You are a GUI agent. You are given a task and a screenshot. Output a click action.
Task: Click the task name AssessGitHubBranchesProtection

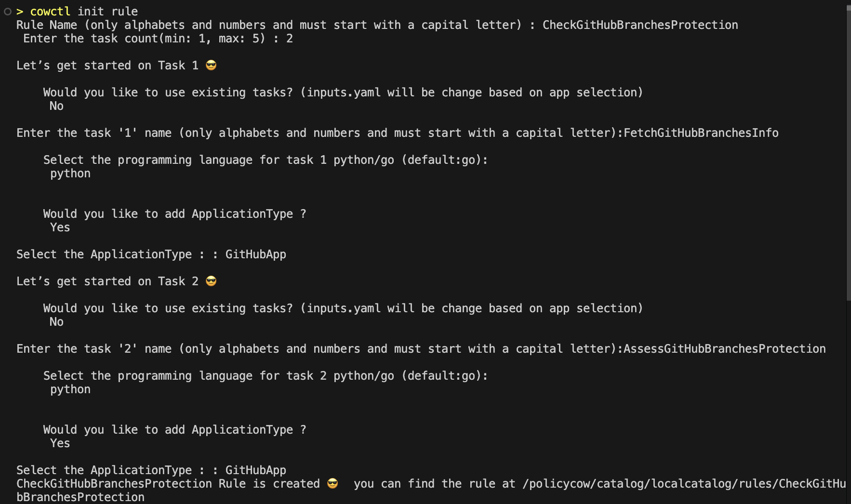(724, 349)
